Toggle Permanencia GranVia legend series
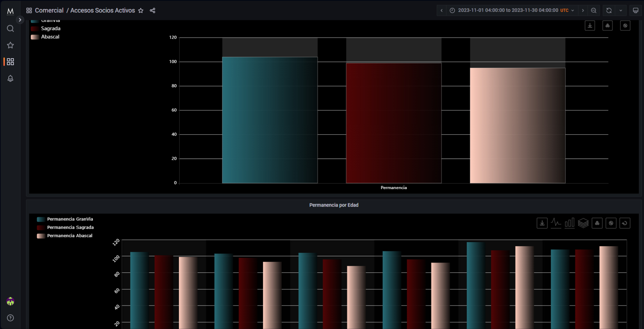Image resolution: width=644 pixels, height=329 pixels. 70,219
